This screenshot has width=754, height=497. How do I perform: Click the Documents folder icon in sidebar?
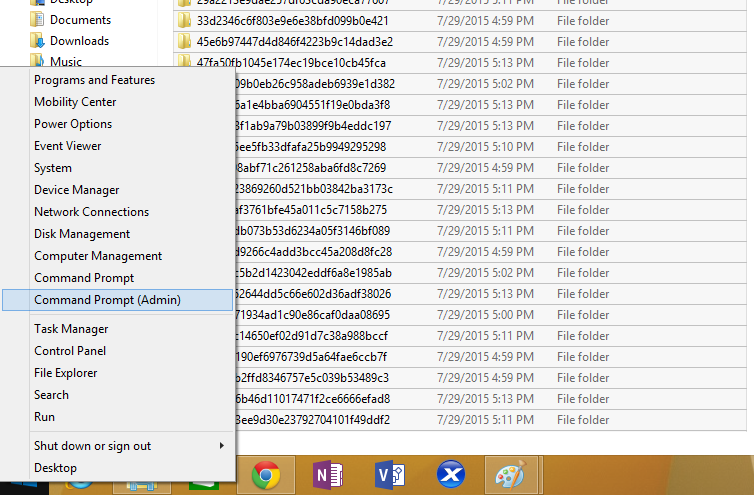tap(37, 20)
